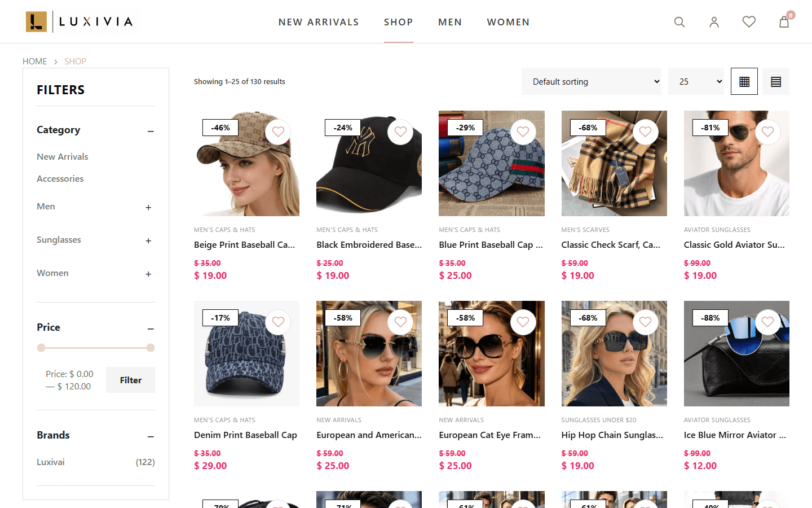
Task: Collapse the Price filter section
Action: (151, 329)
